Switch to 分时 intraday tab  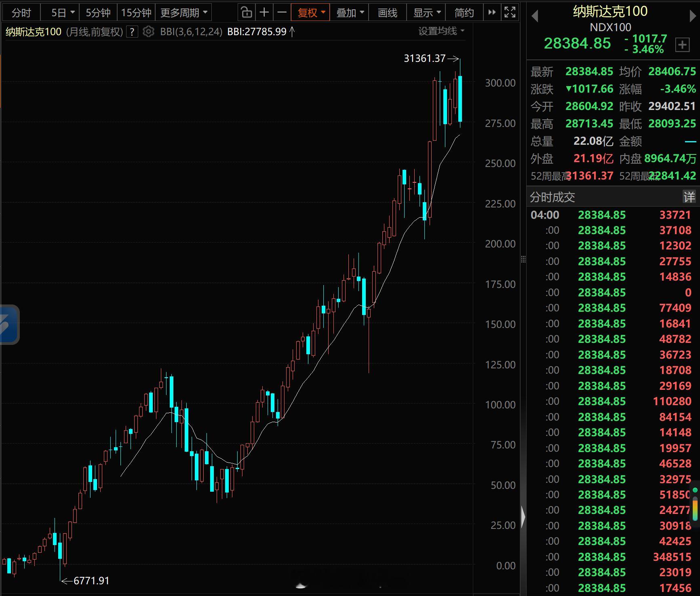[21, 13]
